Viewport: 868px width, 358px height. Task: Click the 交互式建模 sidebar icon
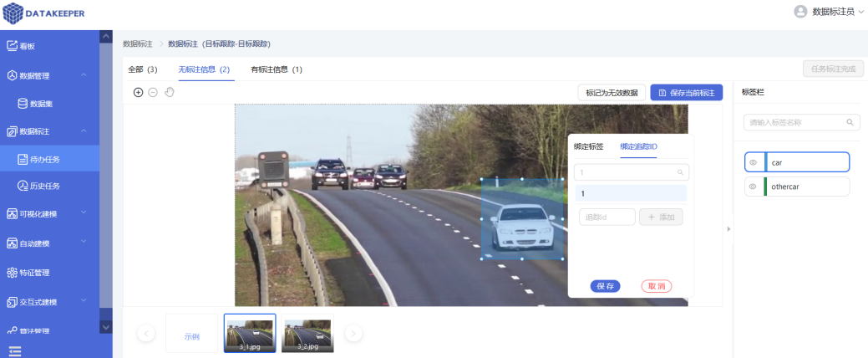tap(12, 302)
